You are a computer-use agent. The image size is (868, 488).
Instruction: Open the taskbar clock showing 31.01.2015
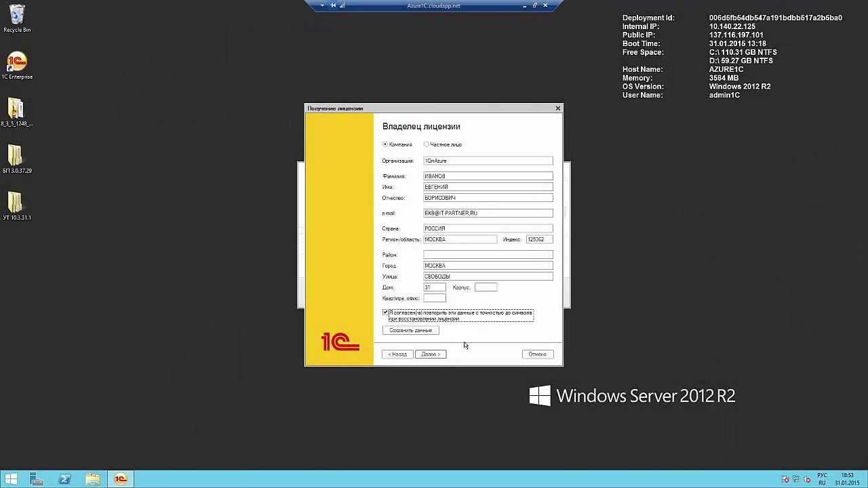[847, 479]
